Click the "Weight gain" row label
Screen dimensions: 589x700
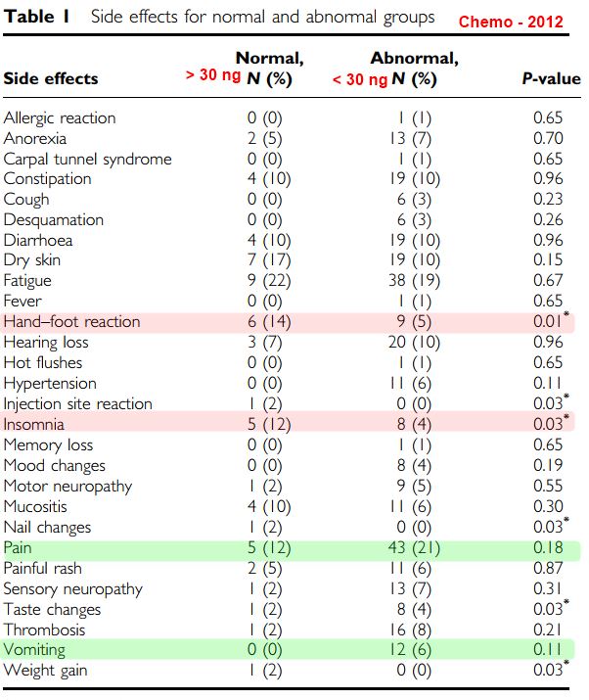[x=47, y=670]
